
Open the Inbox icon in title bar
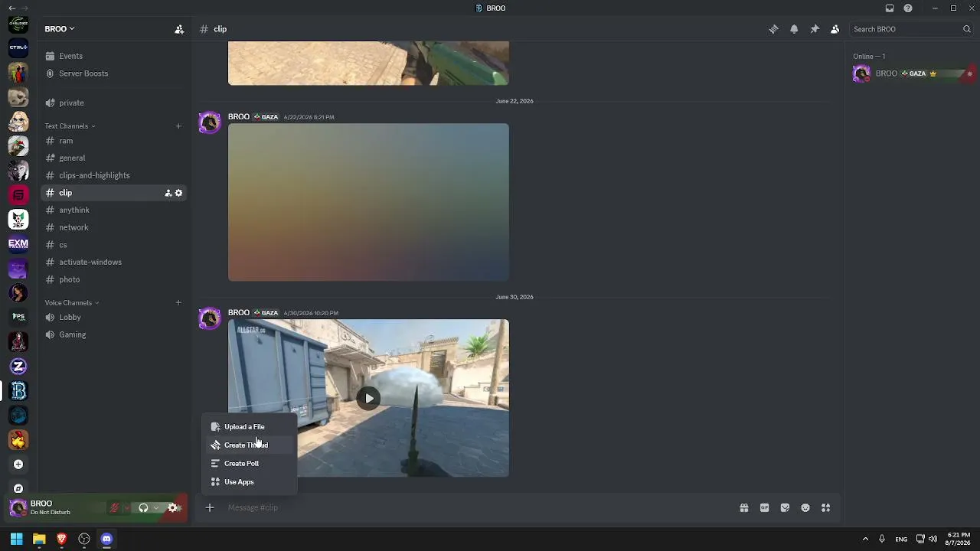click(890, 8)
